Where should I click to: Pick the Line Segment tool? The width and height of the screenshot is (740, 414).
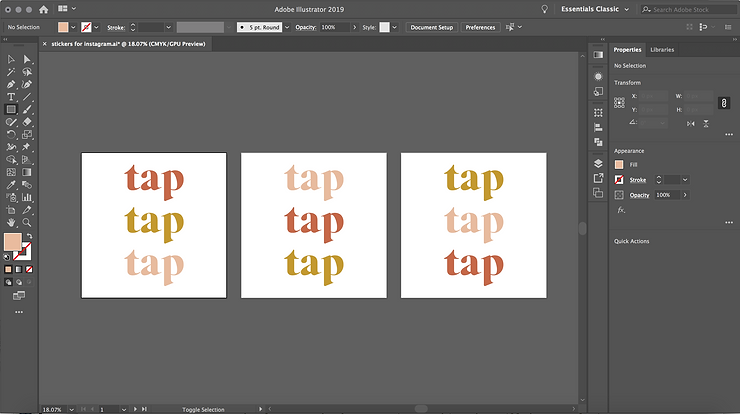tap(27, 97)
